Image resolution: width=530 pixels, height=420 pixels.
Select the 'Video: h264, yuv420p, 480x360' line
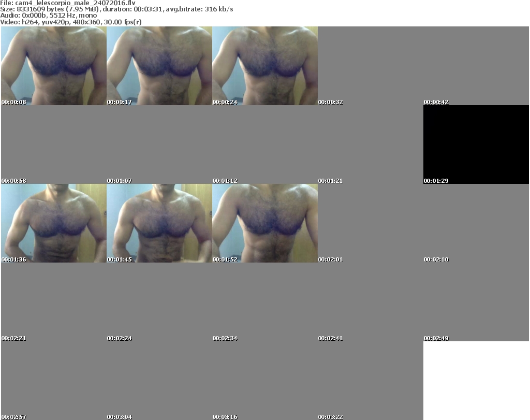pos(70,22)
